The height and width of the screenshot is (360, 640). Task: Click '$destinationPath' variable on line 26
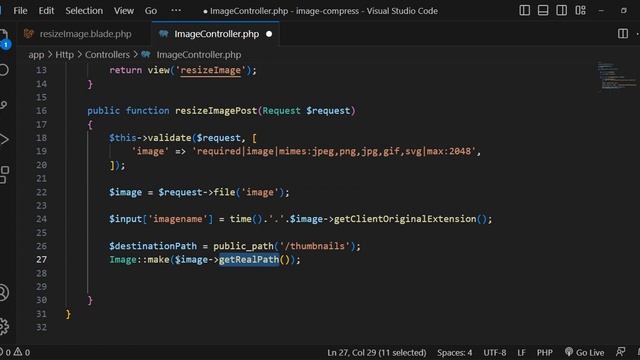coord(153,246)
